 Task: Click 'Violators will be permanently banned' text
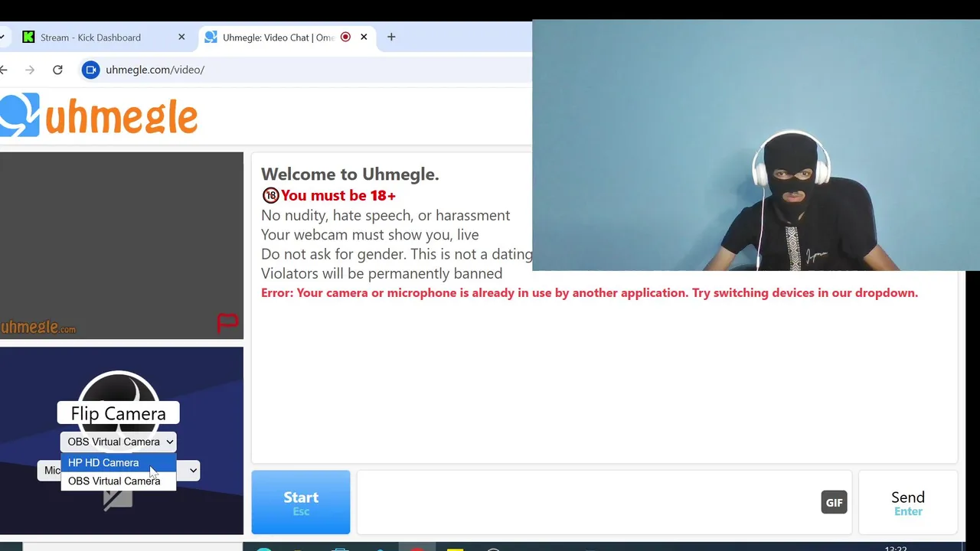tap(381, 273)
